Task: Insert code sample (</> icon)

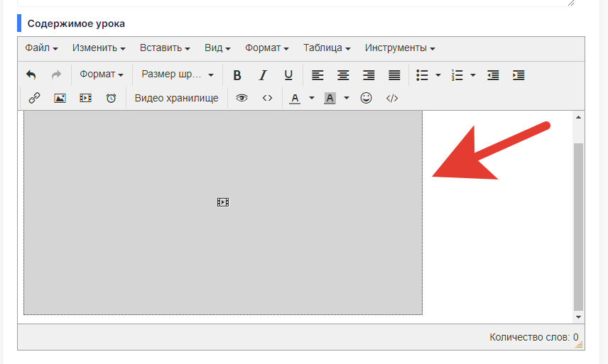Action: tap(391, 98)
